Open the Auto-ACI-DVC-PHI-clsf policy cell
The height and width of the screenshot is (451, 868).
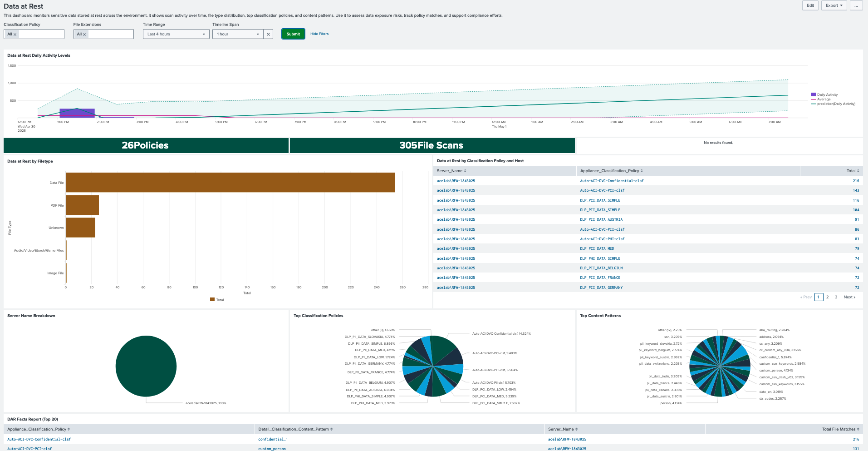point(602,239)
